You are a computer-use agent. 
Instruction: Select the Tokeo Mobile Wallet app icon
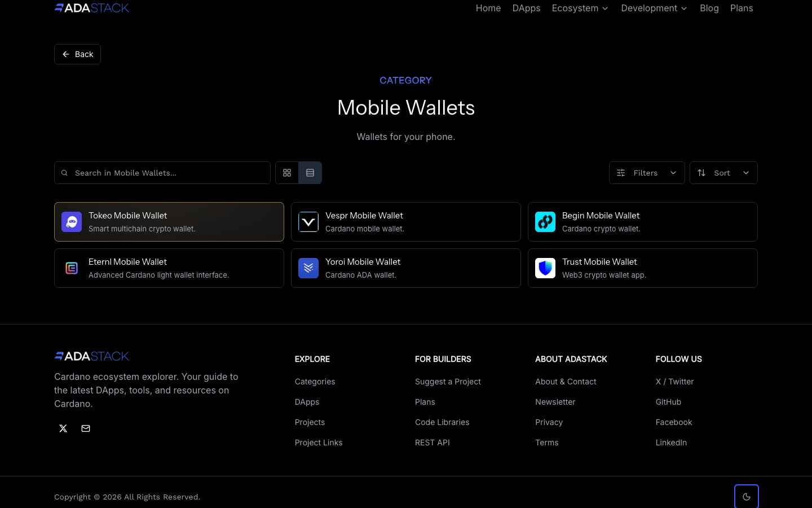pyautogui.click(x=72, y=222)
